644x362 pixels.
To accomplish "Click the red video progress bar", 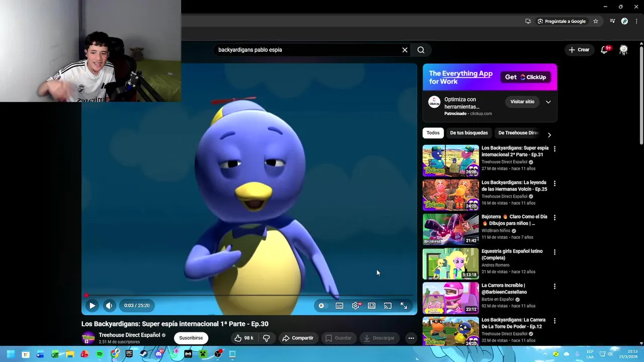I will pos(249,295).
